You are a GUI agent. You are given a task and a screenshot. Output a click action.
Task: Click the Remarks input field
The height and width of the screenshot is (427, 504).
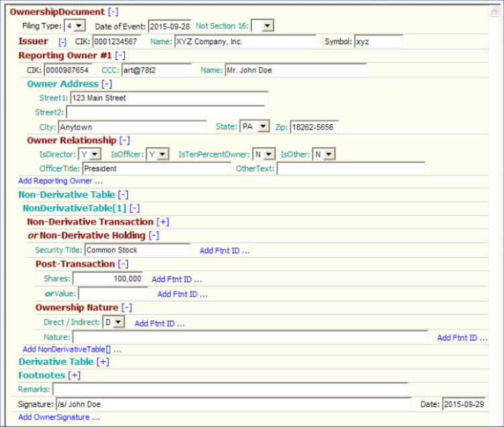pos(230,389)
